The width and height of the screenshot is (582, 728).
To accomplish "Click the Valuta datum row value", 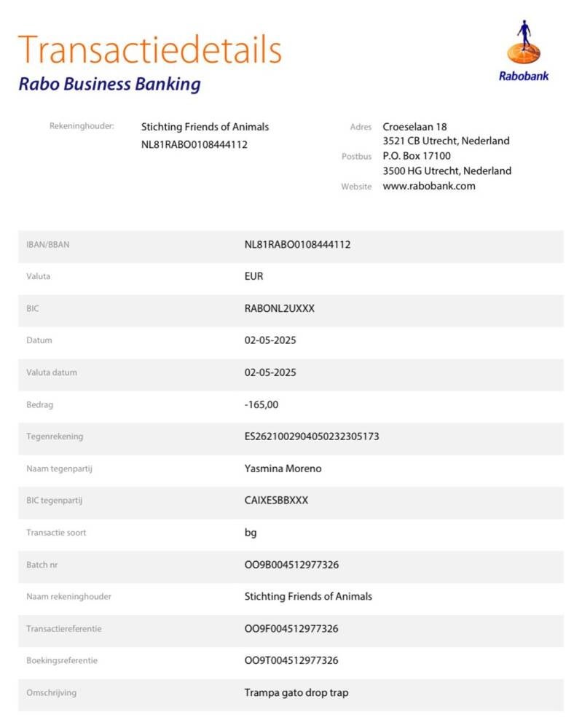I will [x=270, y=372].
